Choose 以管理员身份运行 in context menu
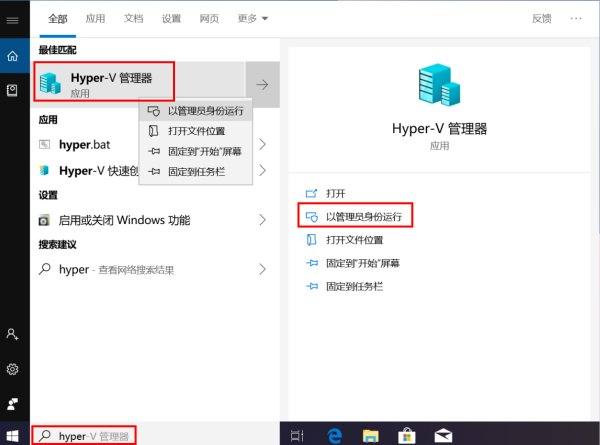This screenshot has width=600, height=445. pos(196,111)
